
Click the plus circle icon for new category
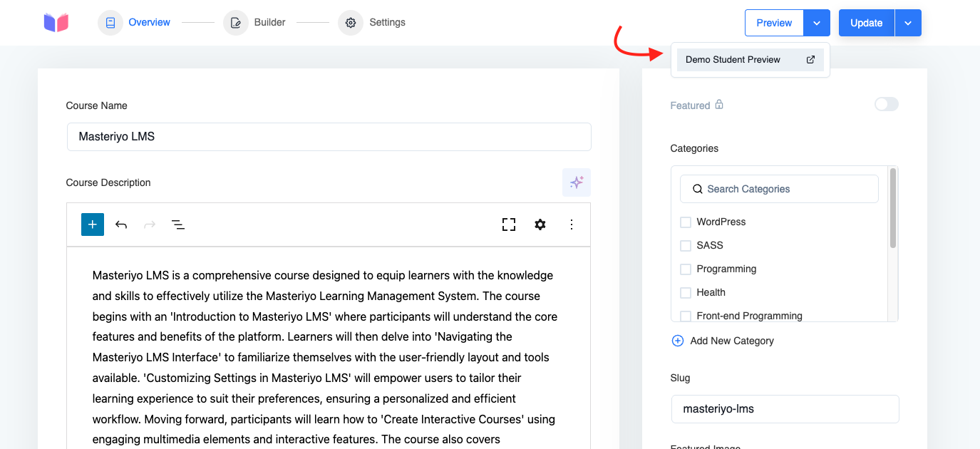click(678, 341)
